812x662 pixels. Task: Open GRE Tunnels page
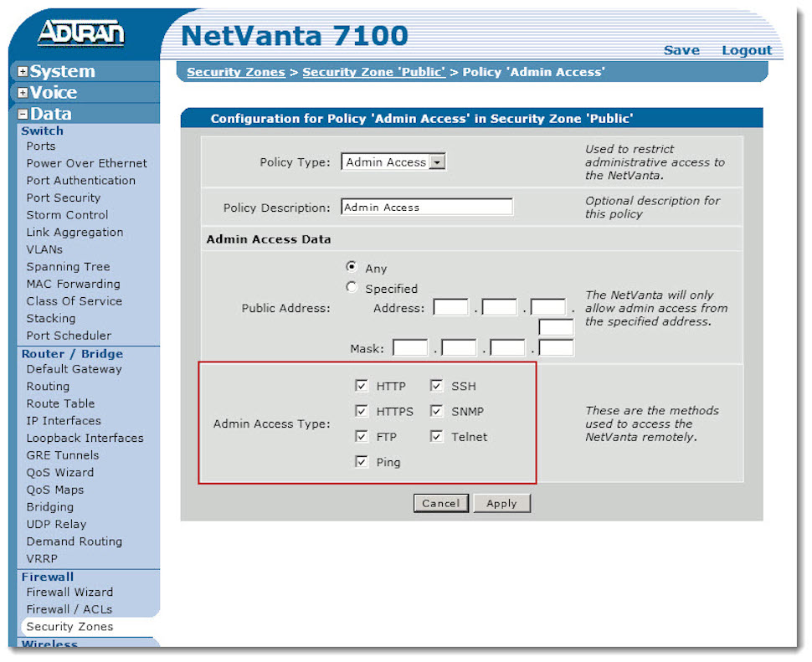63,455
